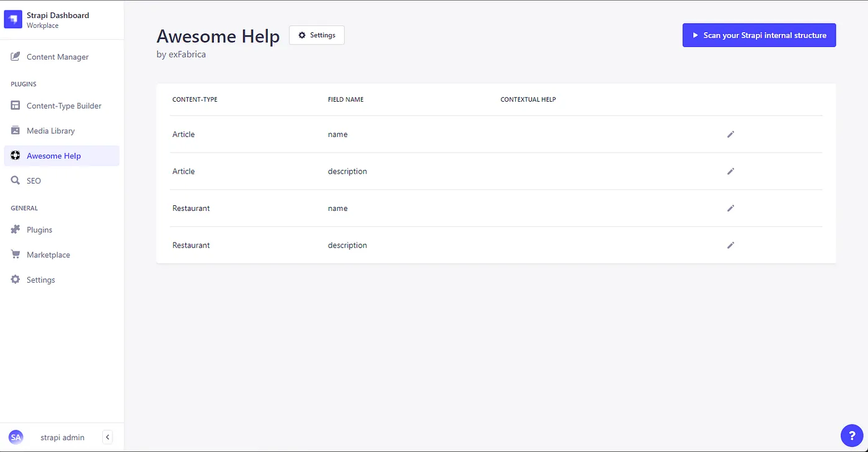The image size is (868, 452).
Task: Open the strapi admin user menu
Action: coord(62,438)
